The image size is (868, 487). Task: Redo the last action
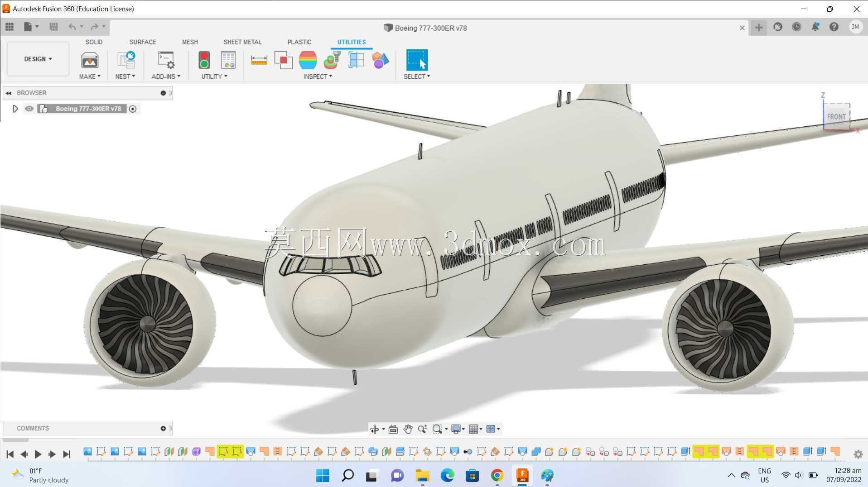(94, 27)
